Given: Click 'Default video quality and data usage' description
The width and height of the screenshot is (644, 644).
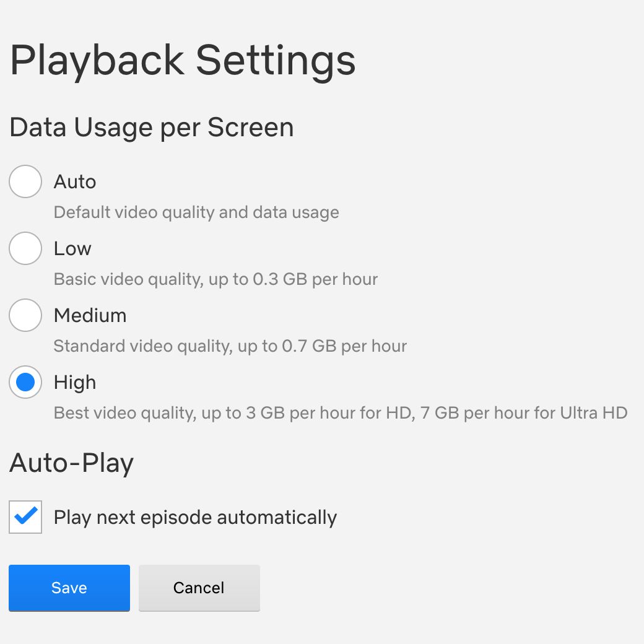Looking at the screenshot, I should coord(196,212).
